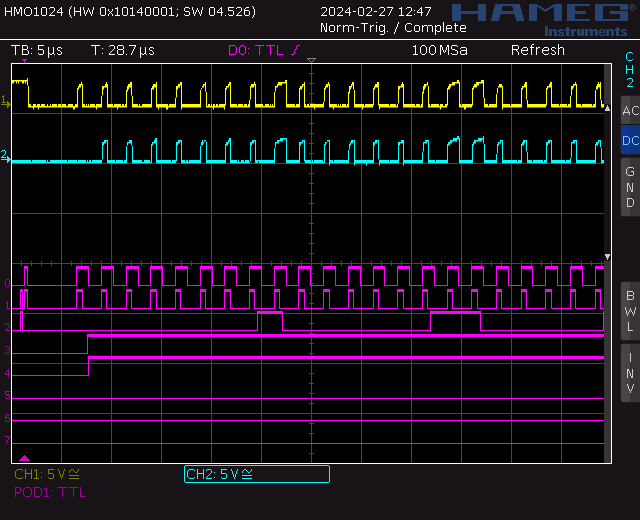
Task: Select the magenta trigger time marker at top left
Action: 24,62
